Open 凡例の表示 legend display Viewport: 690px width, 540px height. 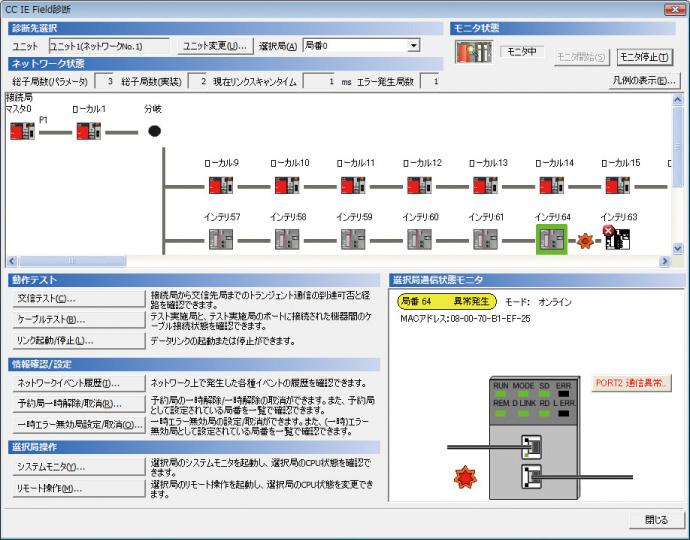[644, 80]
